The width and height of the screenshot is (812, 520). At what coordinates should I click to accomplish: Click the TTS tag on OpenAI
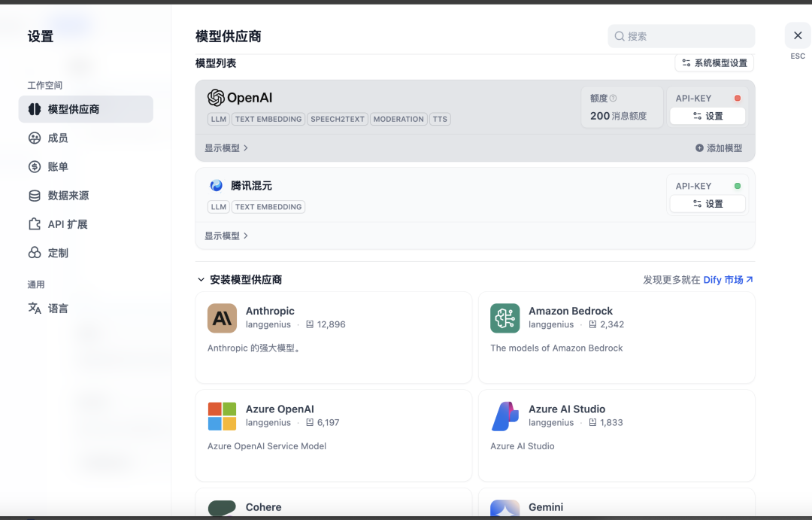(440, 119)
